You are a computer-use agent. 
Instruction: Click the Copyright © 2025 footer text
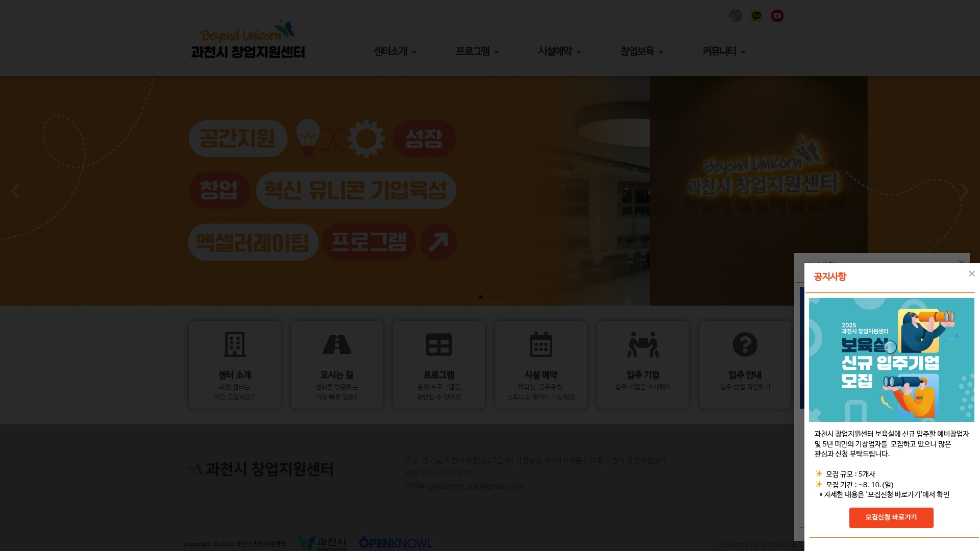235,544
